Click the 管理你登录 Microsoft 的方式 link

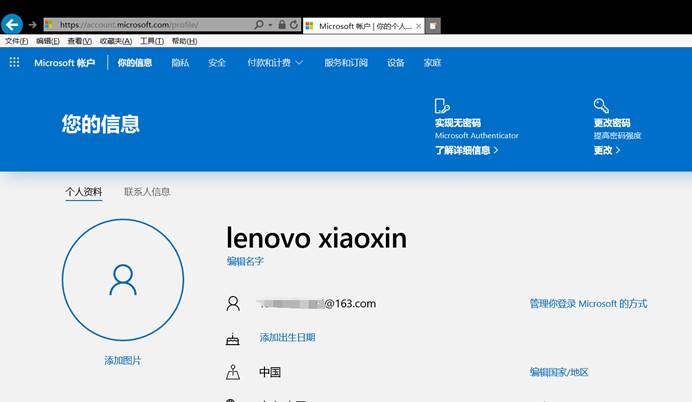pyautogui.click(x=588, y=304)
